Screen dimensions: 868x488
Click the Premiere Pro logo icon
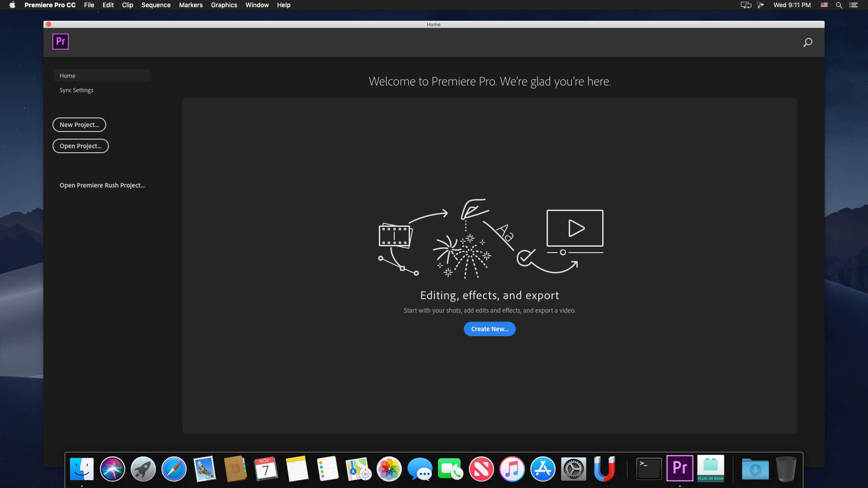(60, 41)
